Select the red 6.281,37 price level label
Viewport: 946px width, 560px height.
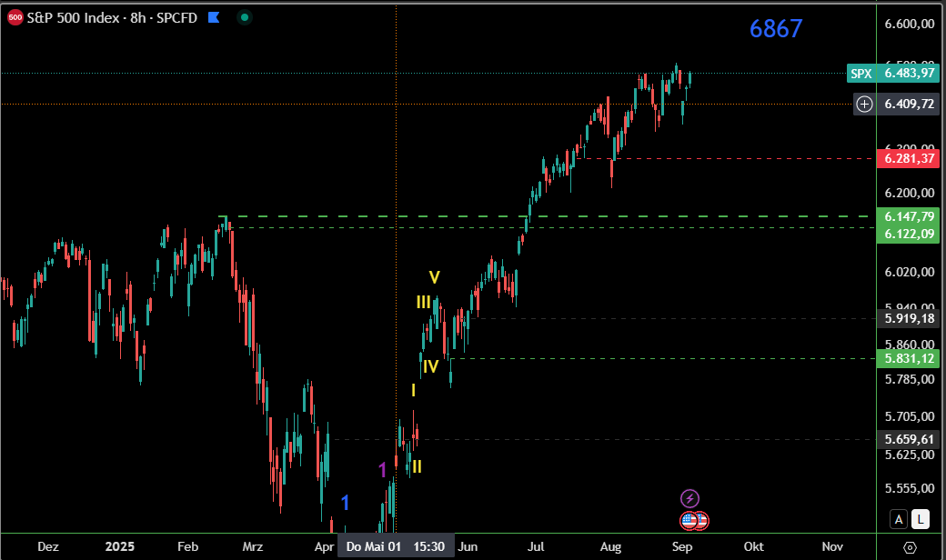click(909, 159)
